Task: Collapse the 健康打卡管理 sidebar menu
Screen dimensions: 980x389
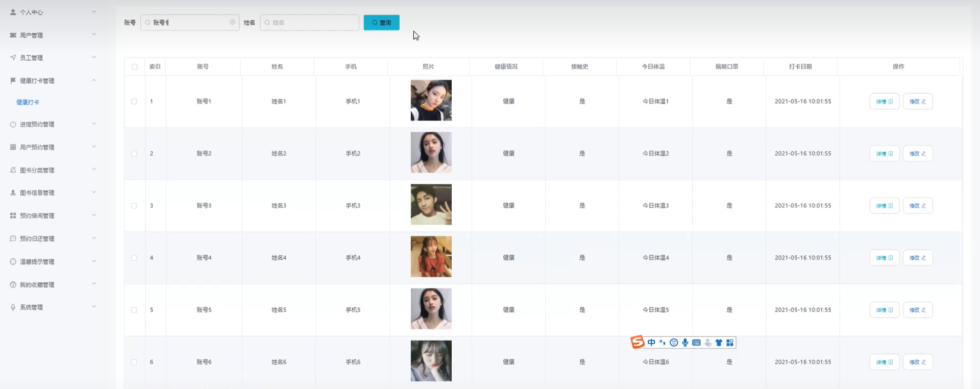Action: (53, 80)
